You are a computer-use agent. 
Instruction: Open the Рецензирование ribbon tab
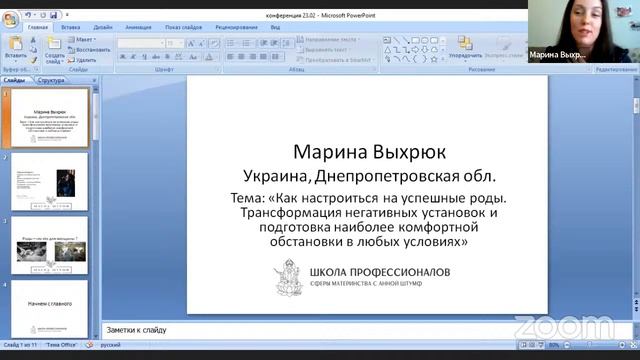pos(236,27)
